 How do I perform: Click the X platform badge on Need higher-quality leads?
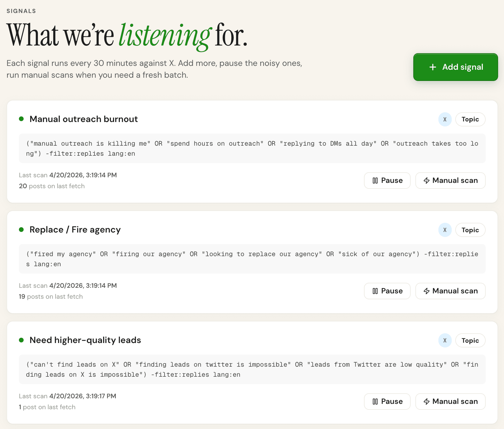(x=445, y=340)
